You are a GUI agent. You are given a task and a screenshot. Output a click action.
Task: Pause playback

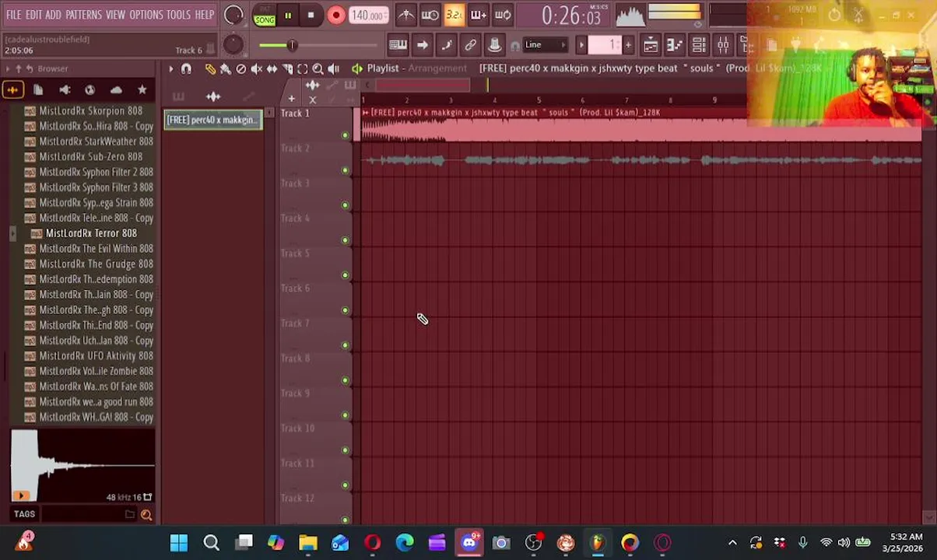[x=288, y=16]
